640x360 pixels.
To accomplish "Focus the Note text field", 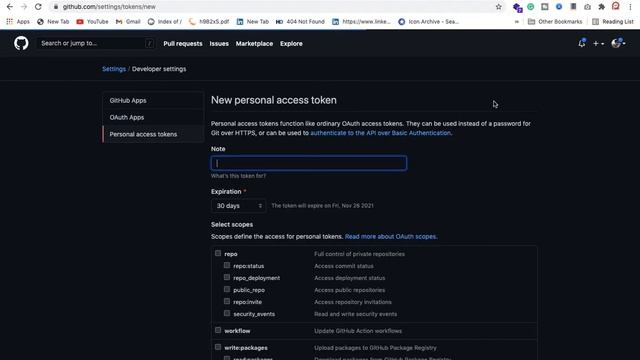I will 309,163.
